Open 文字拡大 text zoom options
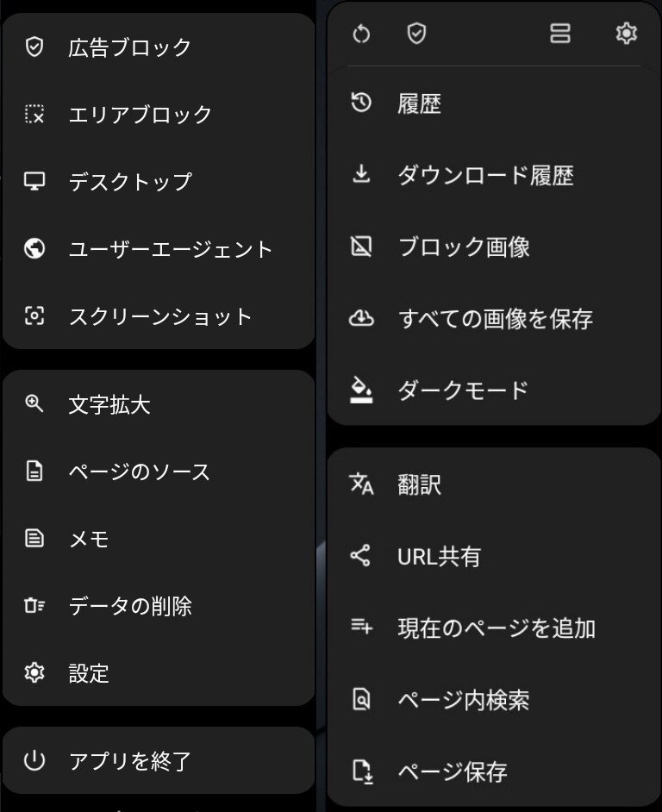This screenshot has width=662, height=812. point(109,404)
